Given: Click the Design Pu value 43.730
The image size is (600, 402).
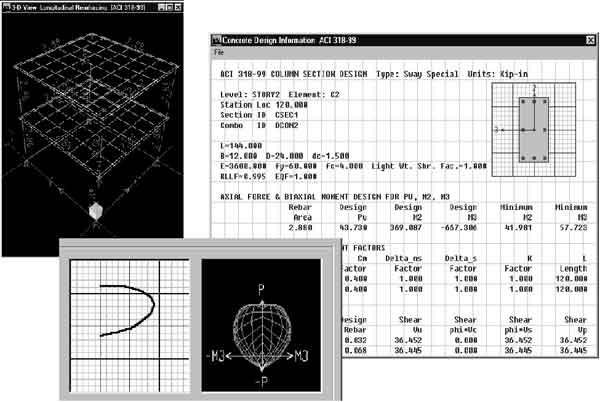Looking at the screenshot, I should click(x=354, y=228).
